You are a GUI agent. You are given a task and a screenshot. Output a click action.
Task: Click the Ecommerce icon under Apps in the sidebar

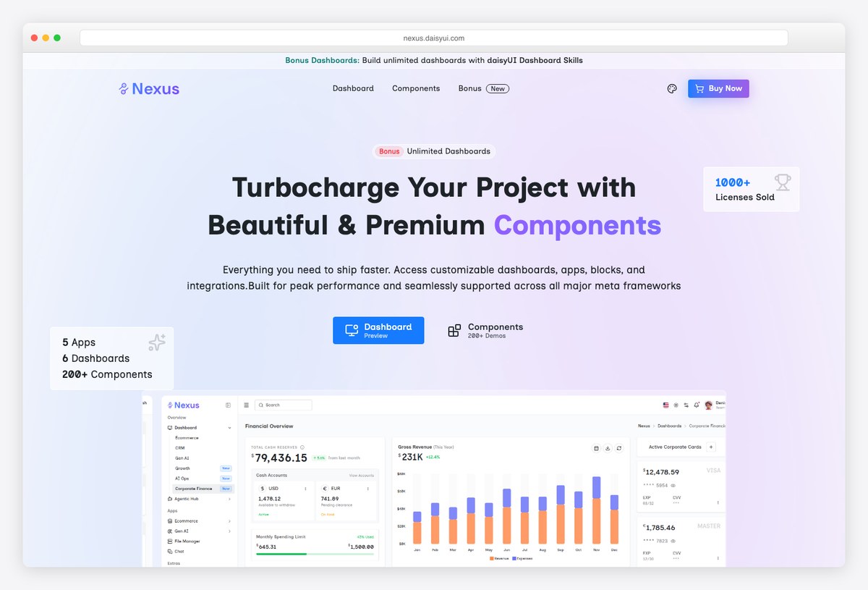[170, 521]
